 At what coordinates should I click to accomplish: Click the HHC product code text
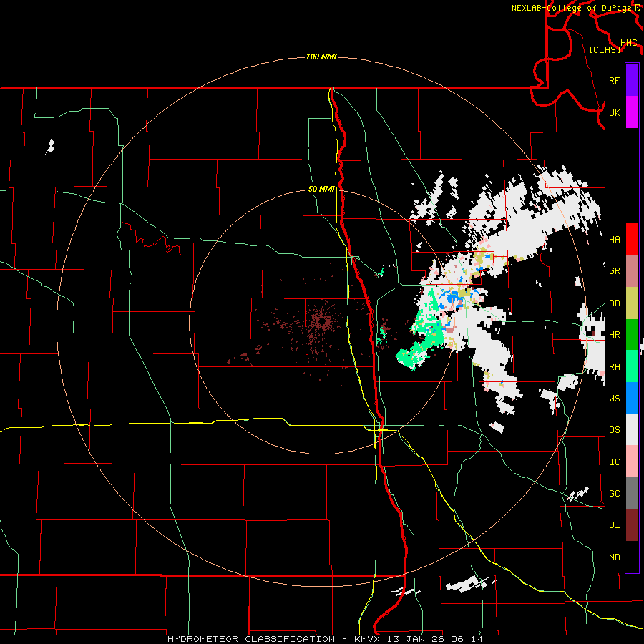tap(628, 43)
